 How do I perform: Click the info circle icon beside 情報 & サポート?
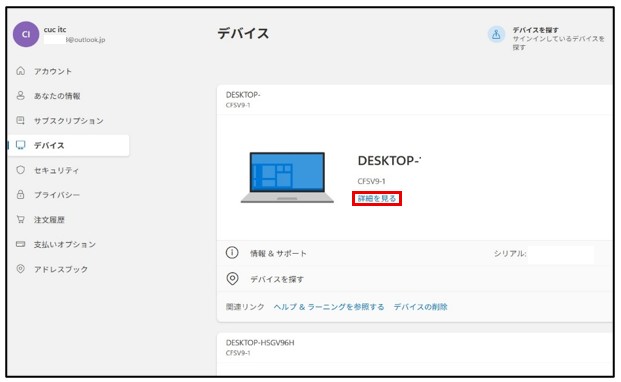coord(232,253)
